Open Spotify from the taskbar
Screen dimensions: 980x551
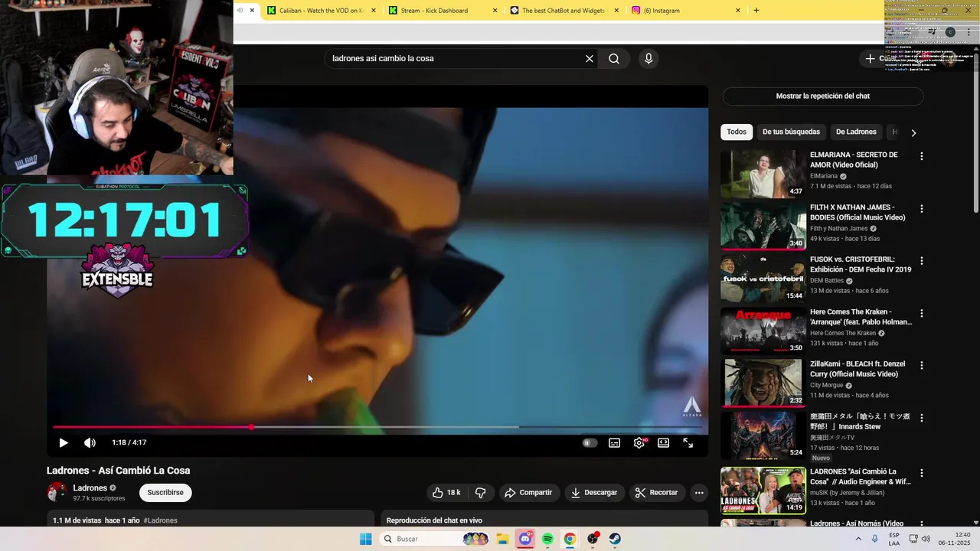point(547,540)
